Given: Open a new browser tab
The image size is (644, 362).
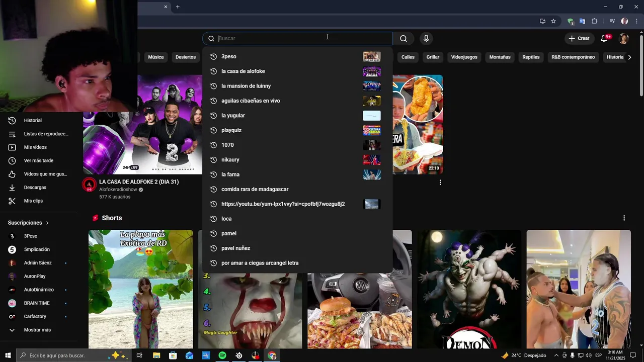Looking at the screenshot, I should 178,7.
